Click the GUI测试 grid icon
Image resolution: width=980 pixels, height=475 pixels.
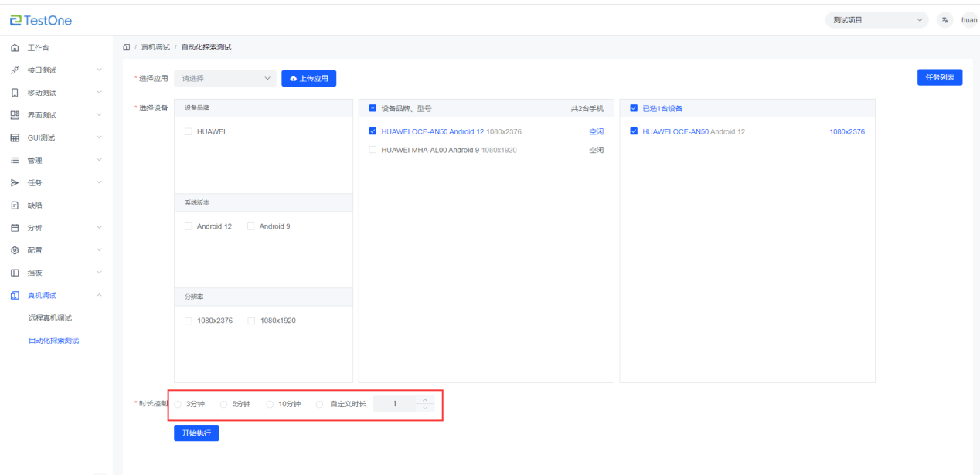click(x=15, y=137)
